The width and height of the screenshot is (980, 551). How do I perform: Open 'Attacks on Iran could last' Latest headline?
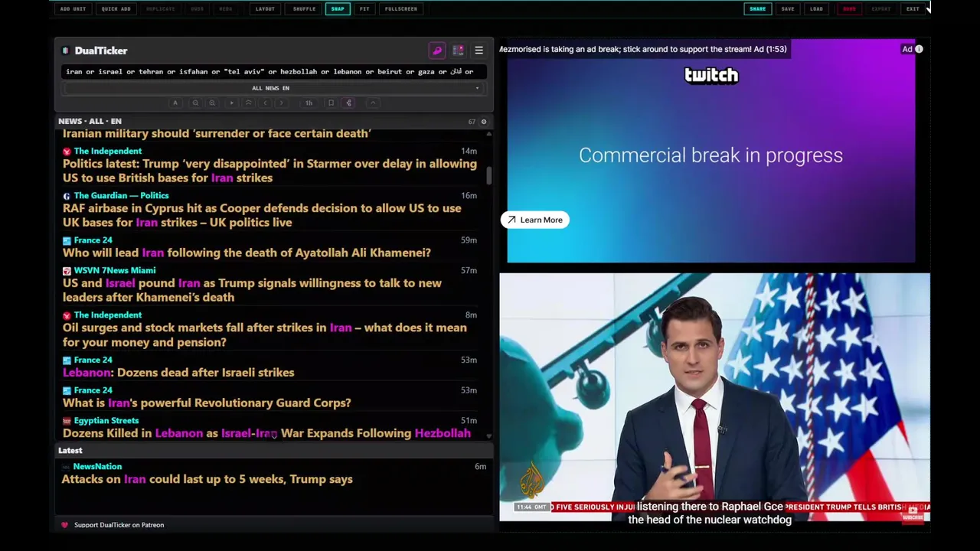pyautogui.click(x=207, y=479)
